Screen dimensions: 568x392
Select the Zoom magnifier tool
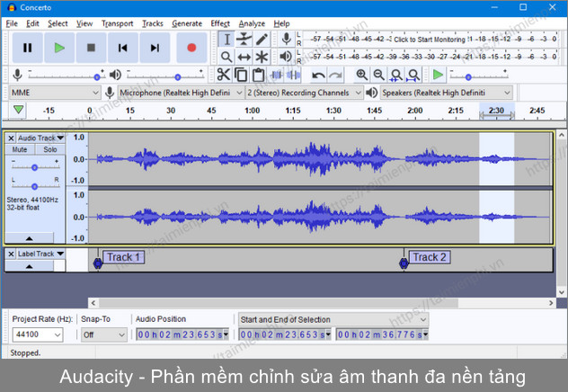(x=226, y=57)
